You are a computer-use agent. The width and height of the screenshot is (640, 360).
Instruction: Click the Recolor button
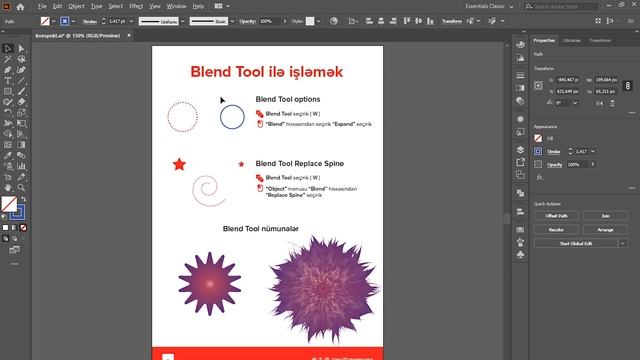coord(556,229)
